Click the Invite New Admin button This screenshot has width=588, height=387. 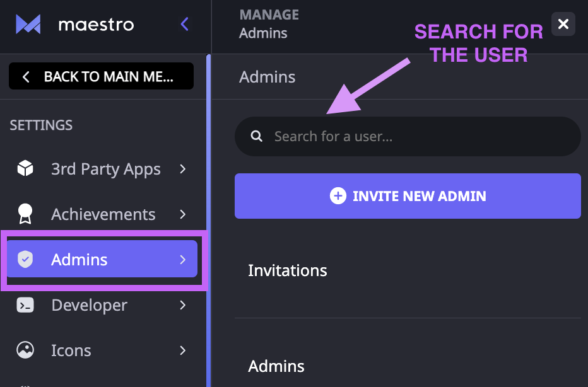click(407, 196)
